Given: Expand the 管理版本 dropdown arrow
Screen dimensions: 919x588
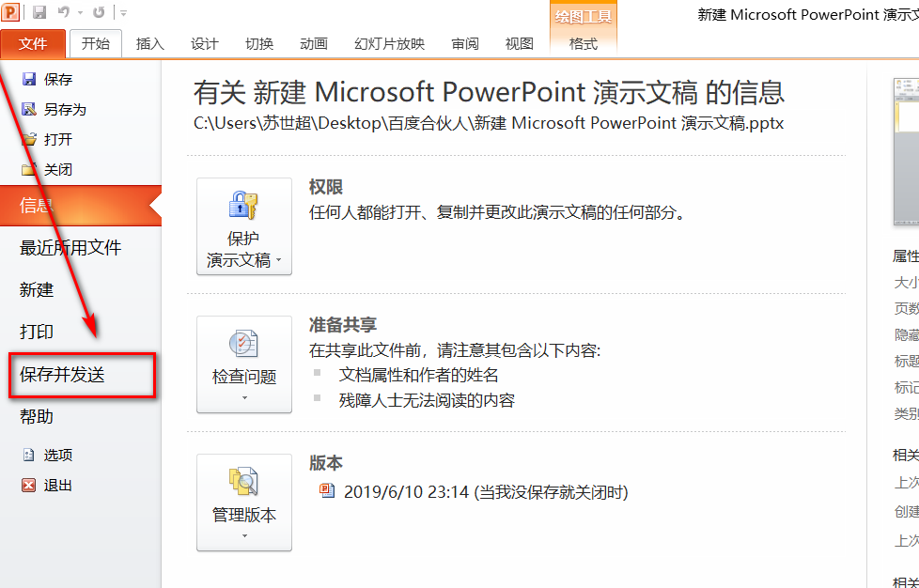Looking at the screenshot, I should 244,536.
